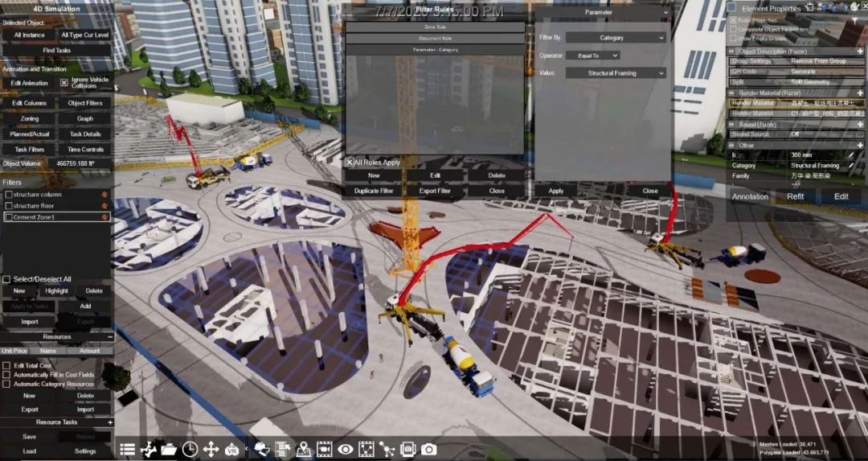
Task: Click plus icon on Sound (Fuzor) header
Action: click(860, 125)
